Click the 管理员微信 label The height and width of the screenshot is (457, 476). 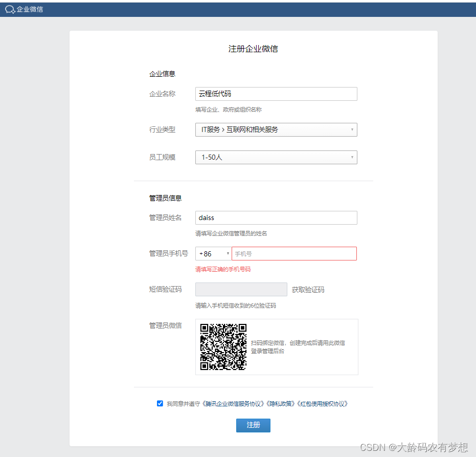[x=165, y=325]
